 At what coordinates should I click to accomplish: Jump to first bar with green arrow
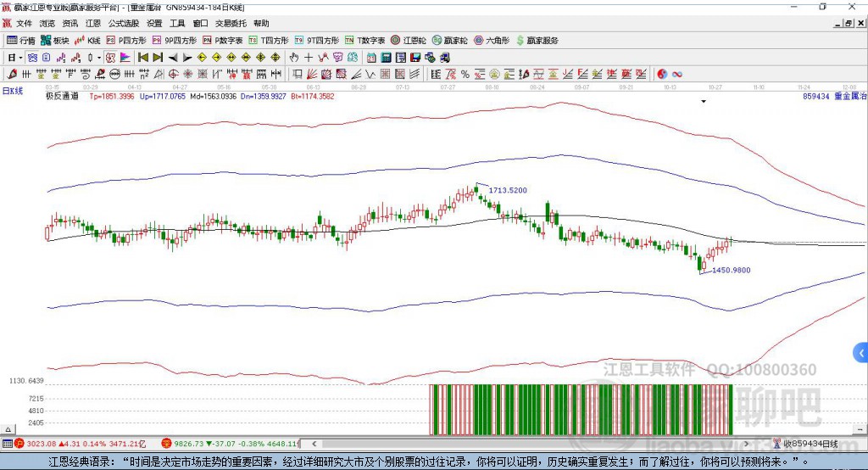tap(142, 58)
